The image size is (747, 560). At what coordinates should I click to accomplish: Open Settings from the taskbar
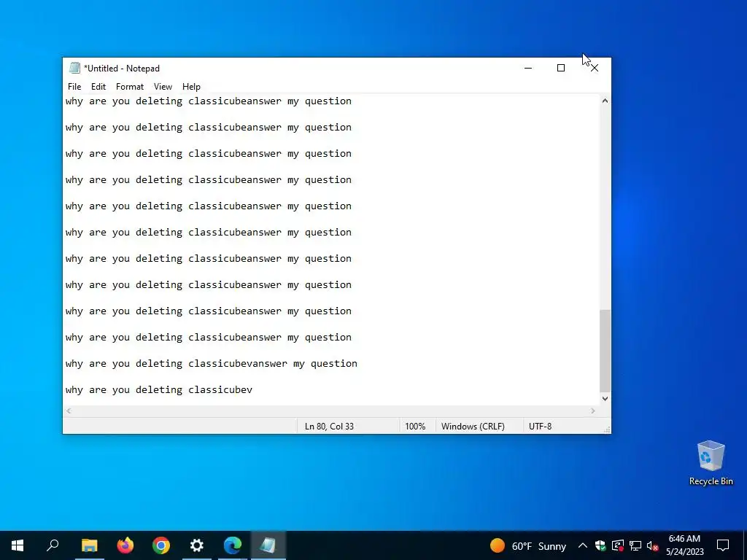point(197,545)
